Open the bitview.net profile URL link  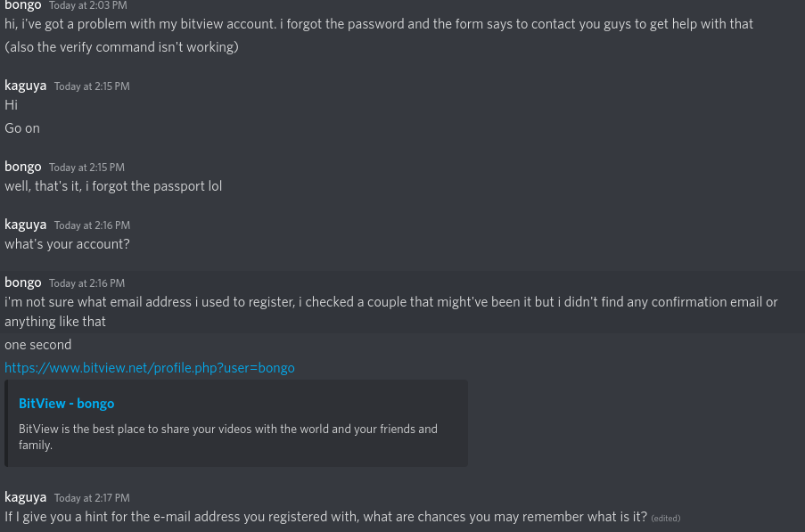pyautogui.click(x=149, y=368)
